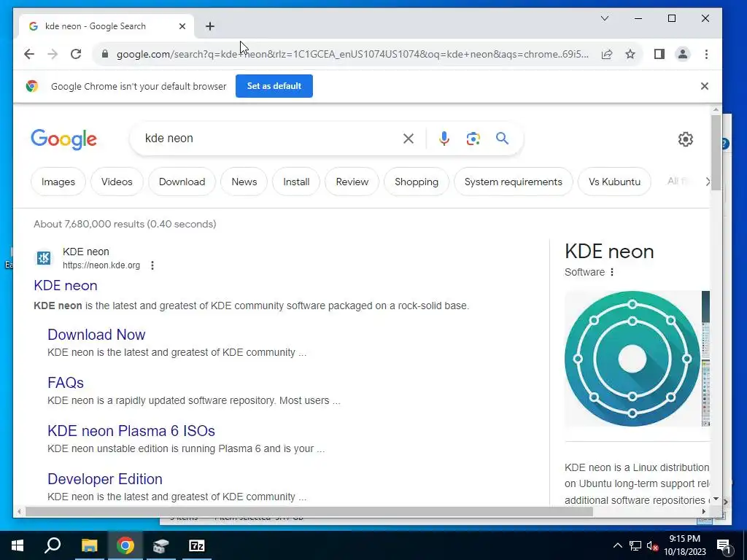This screenshot has width=747, height=560.
Task: Open KDE neon Plasma 6 ISOs link
Action: tap(131, 430)
